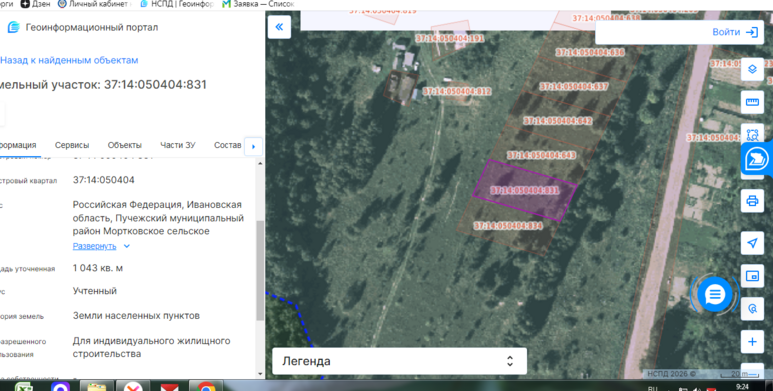773x391 pixels.
Task: Open the purple circle app in taskbar
Action: click(x=60, y=386)
